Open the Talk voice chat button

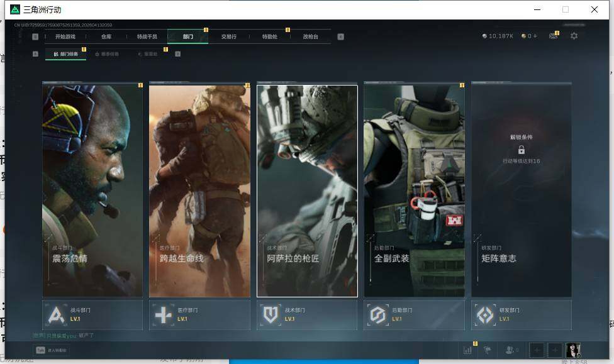pyautogui.click(x=52, y=350)
